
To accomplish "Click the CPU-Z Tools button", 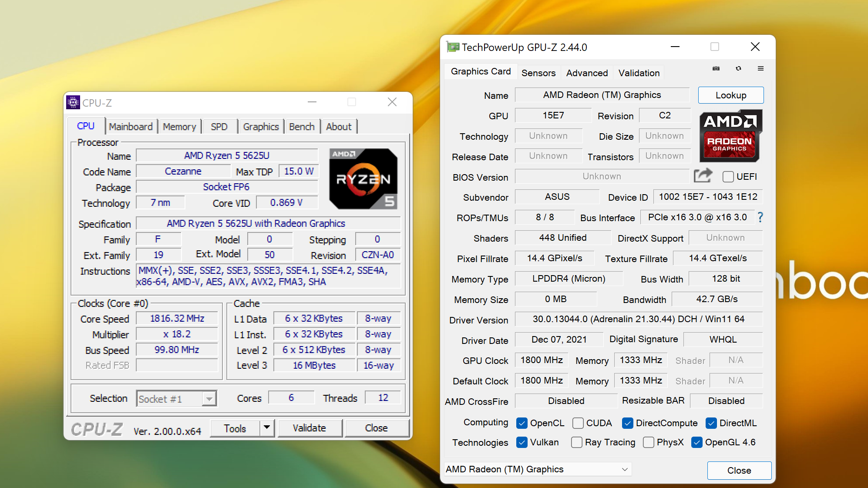I will 235,428.
